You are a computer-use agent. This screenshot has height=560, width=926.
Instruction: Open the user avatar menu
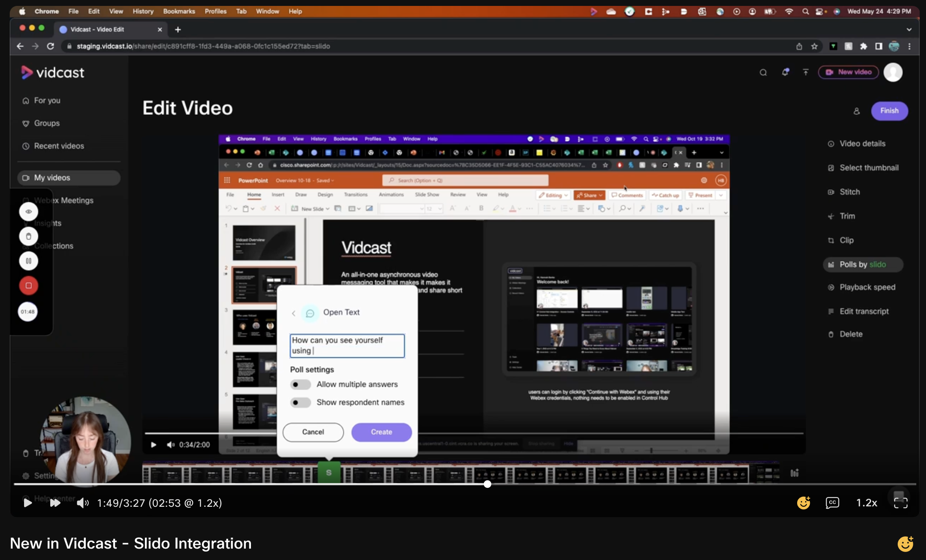(893, 72)
